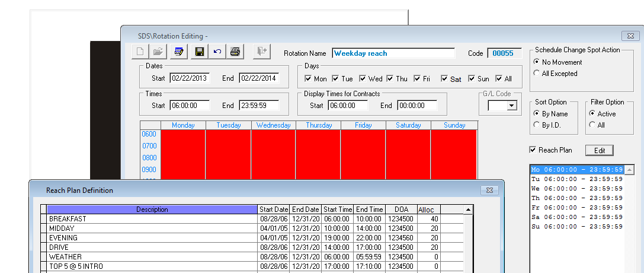
Task: Open the G/L Code dropdown
Action: (x=512, y=106)
